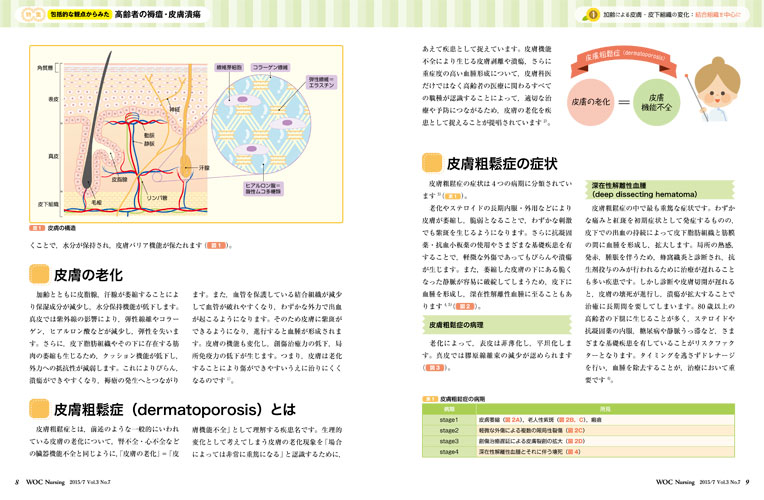The height and width of the screenshot is (500, 764).
Task: Click the green circle labeled '皮膚 機能不全'
Action: pos(656,102)
